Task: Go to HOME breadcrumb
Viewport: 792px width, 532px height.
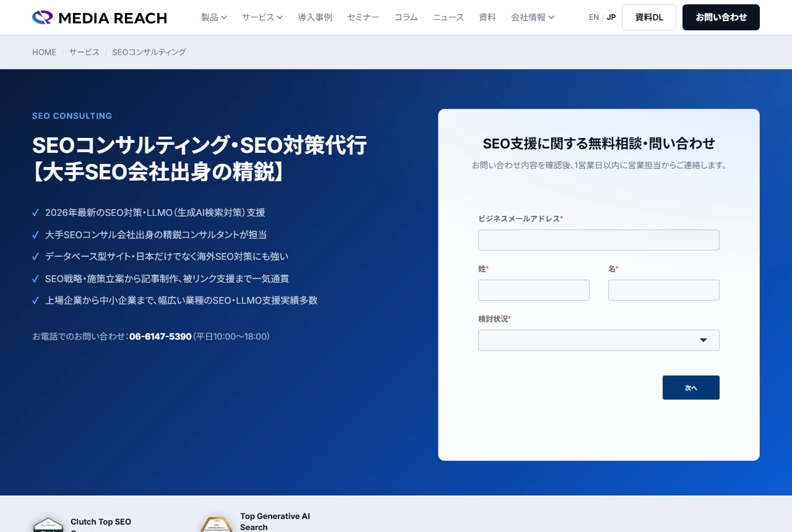Action: [x=44, y=52]
